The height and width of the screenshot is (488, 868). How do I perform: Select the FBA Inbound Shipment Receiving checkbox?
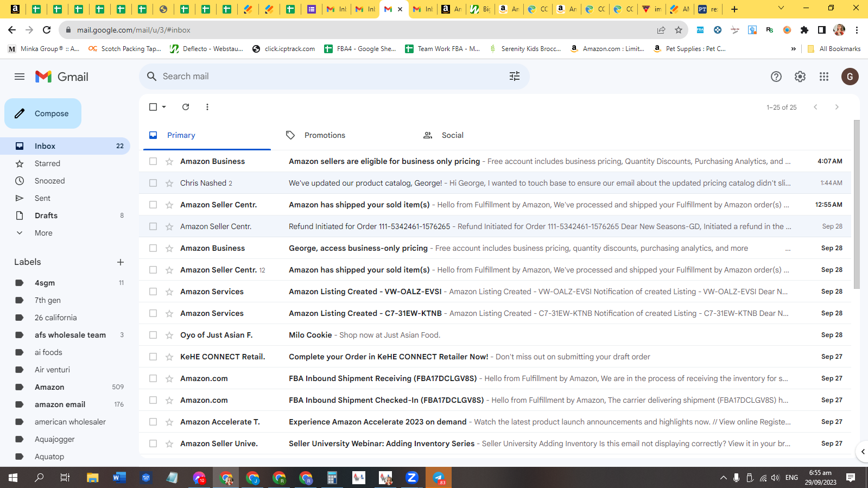coord(153,378)
